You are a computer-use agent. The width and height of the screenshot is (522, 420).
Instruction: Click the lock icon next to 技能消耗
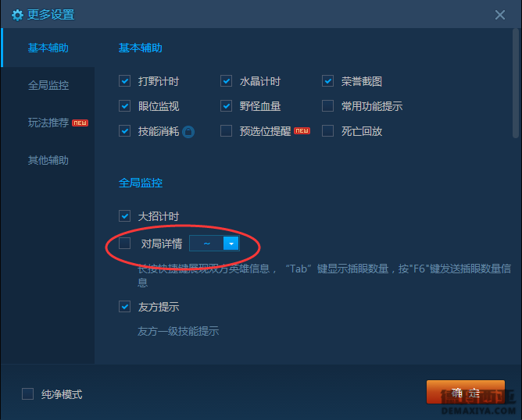(x=188, y=132)
